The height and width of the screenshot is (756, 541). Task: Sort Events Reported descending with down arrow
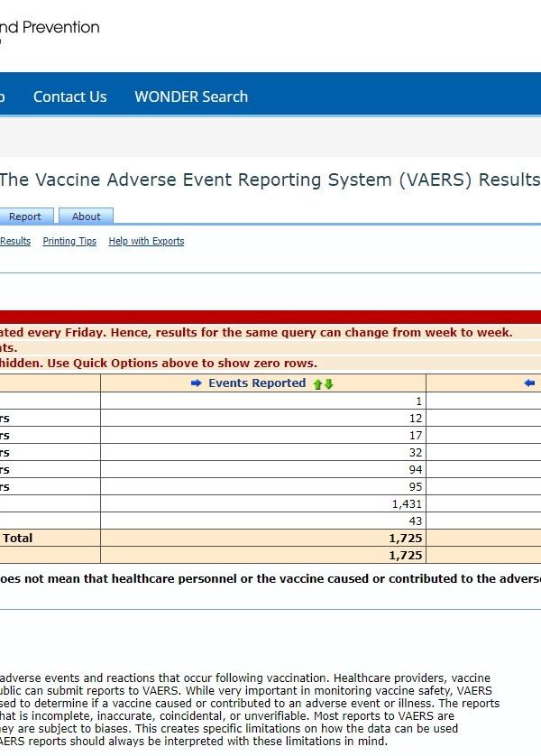329,383
